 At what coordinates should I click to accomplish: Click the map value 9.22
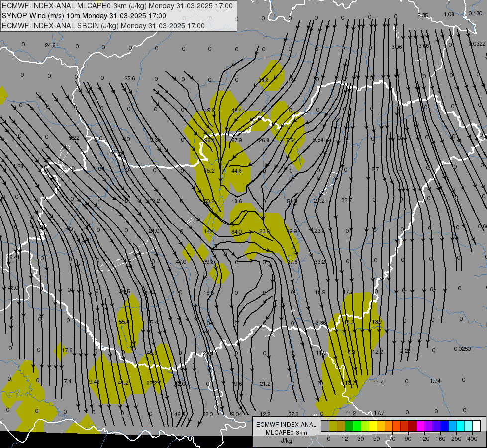(74, 138)
